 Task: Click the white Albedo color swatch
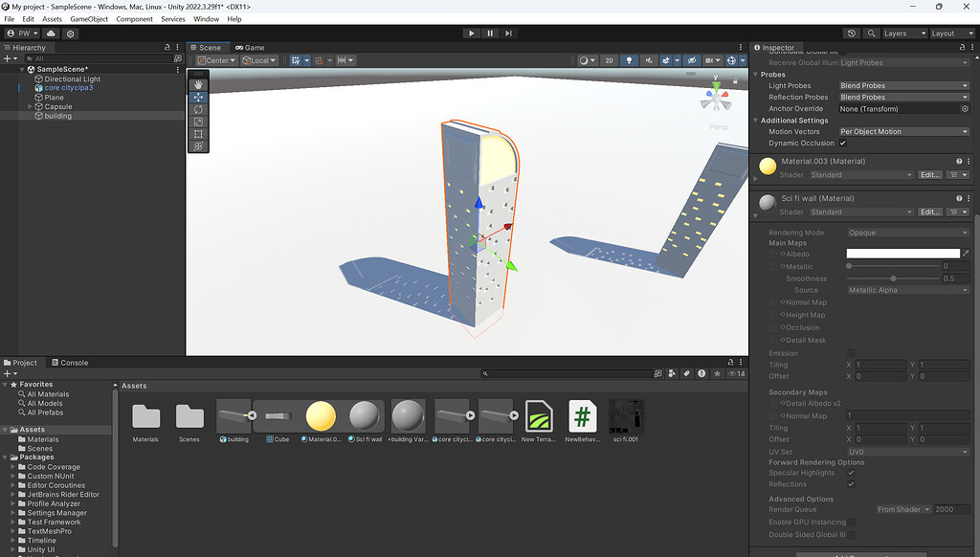pyautogui.click(x=902, y=252)
